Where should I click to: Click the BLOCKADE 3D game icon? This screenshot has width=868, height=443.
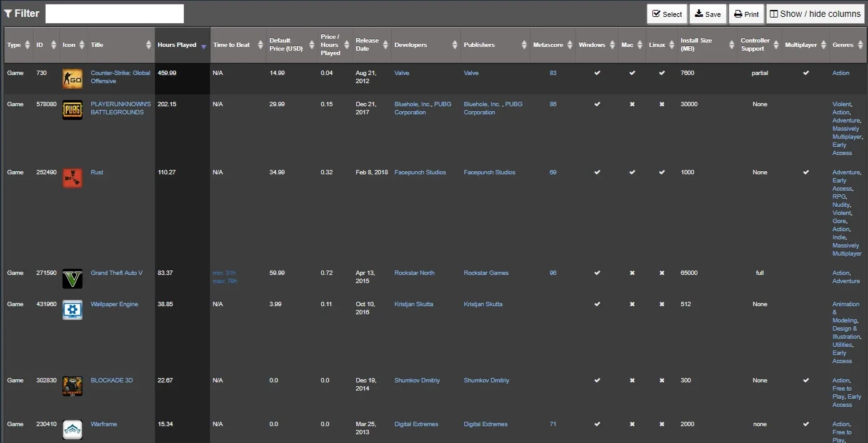(x=72, y=386)
